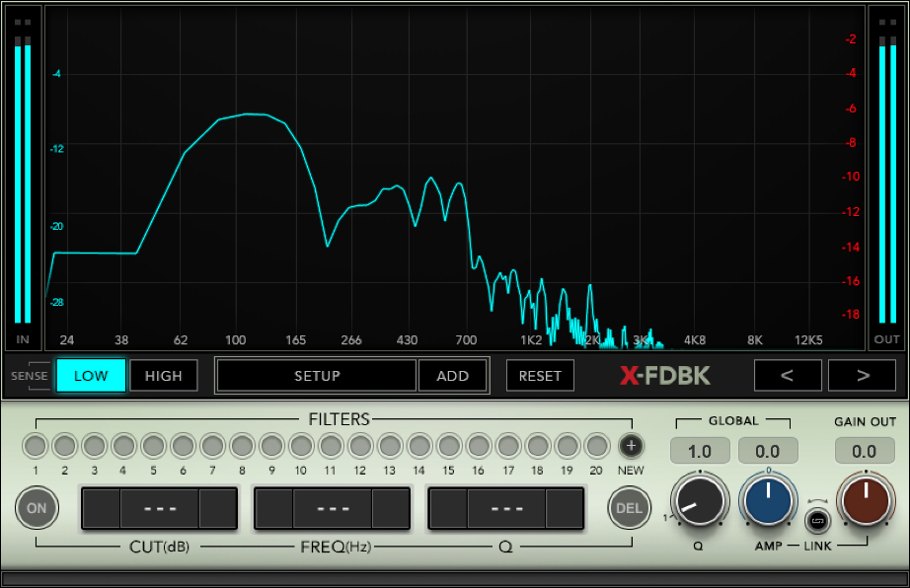Click the ADD button
The width and height of the screenshot is (910, 588).
[x=453, y=376]
